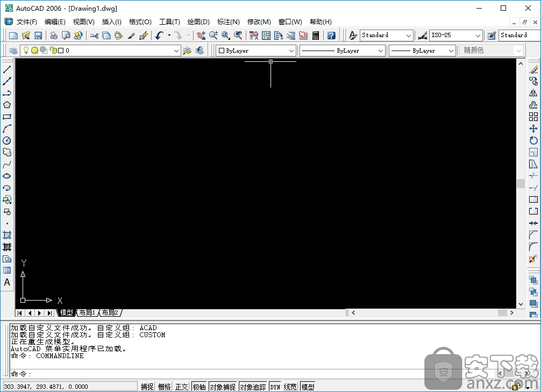
Task: Select the Rotate modify tool
Action: pos(533,140)
